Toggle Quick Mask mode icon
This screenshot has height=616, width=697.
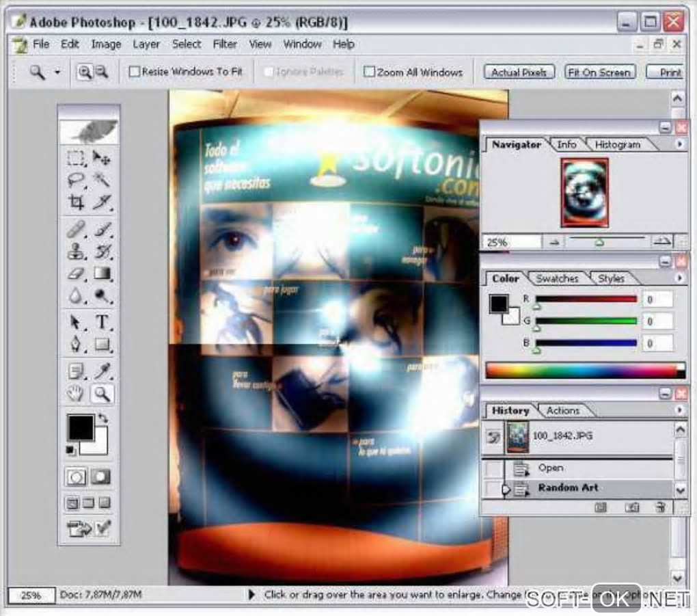tap(101, 477)
